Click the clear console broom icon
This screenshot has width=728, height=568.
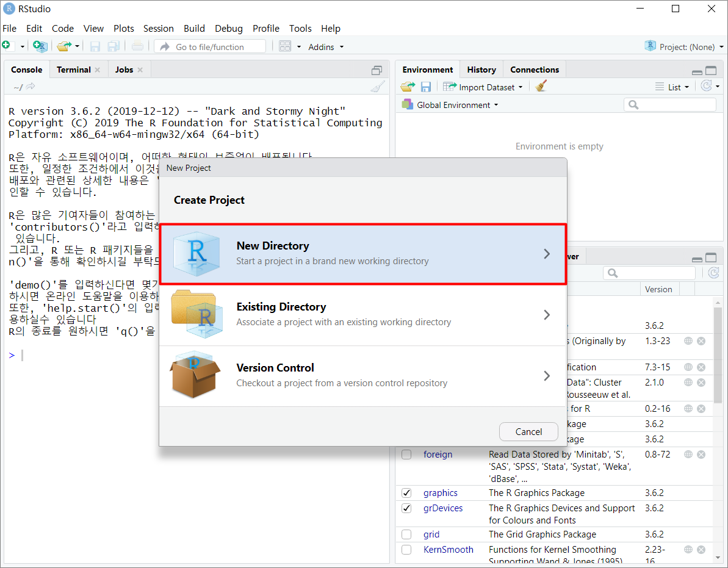click(x=378, y=87)
